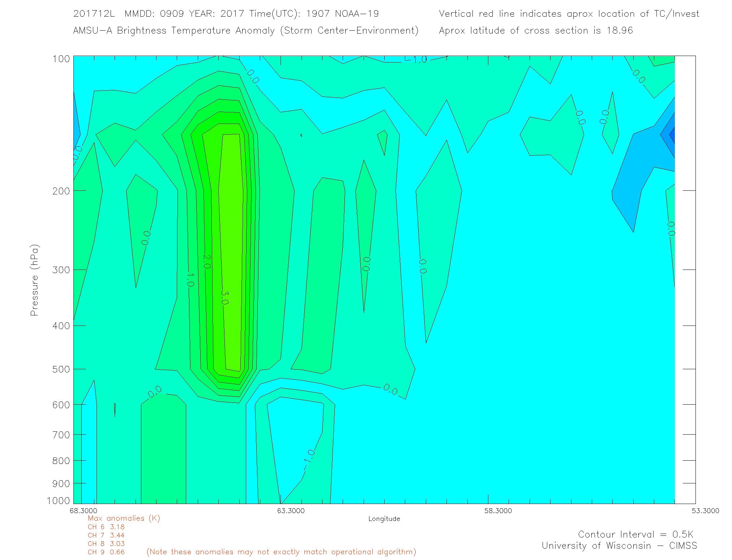Click University of Wisconsin - CIMSS credit
The width and height of the screenshot is (732, 560).
[x=619, y=546]
